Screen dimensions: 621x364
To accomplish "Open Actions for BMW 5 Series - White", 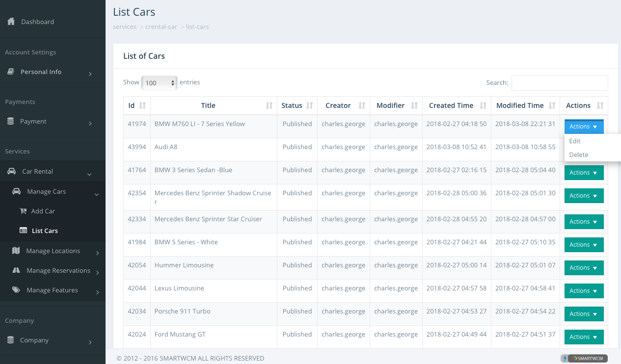I will coord(584,245).
